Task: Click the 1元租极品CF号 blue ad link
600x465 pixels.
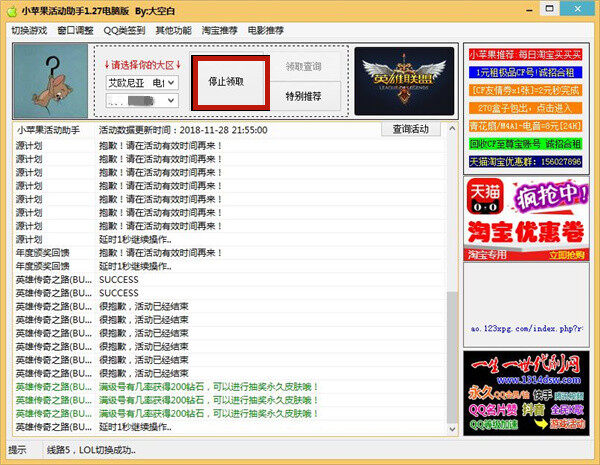Action: pos(525,72)
